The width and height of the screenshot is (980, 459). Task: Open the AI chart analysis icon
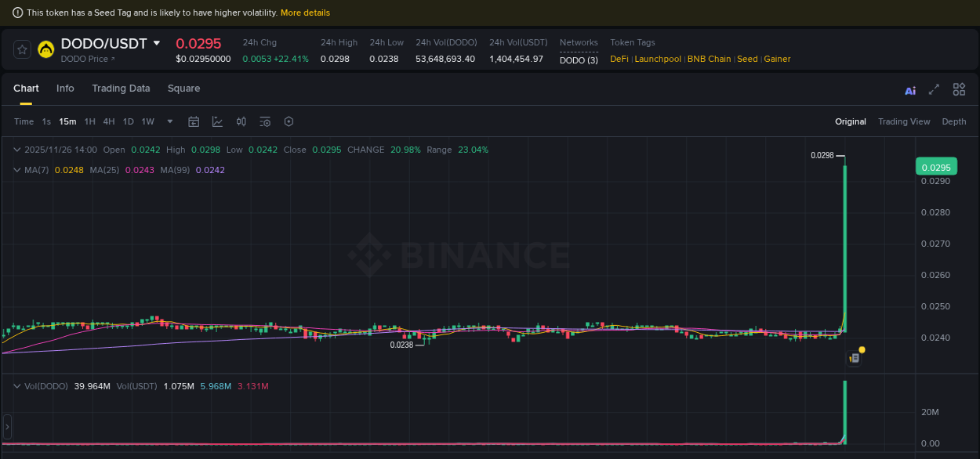pyautogui.click(x=909, y=89)
